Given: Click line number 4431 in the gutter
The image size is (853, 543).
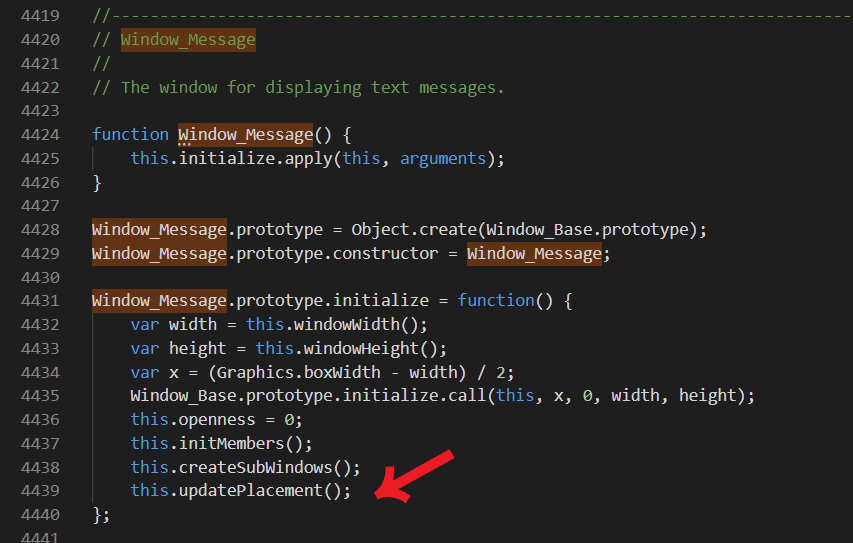Looking at the screenshot, I should [x=40, y=300].
